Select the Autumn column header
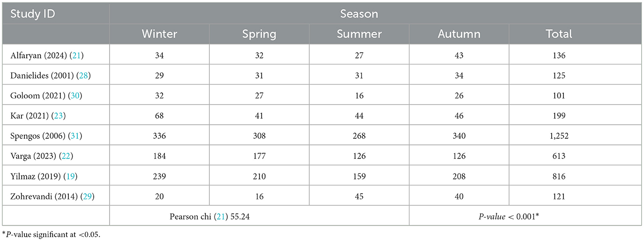 coord(459,34)
